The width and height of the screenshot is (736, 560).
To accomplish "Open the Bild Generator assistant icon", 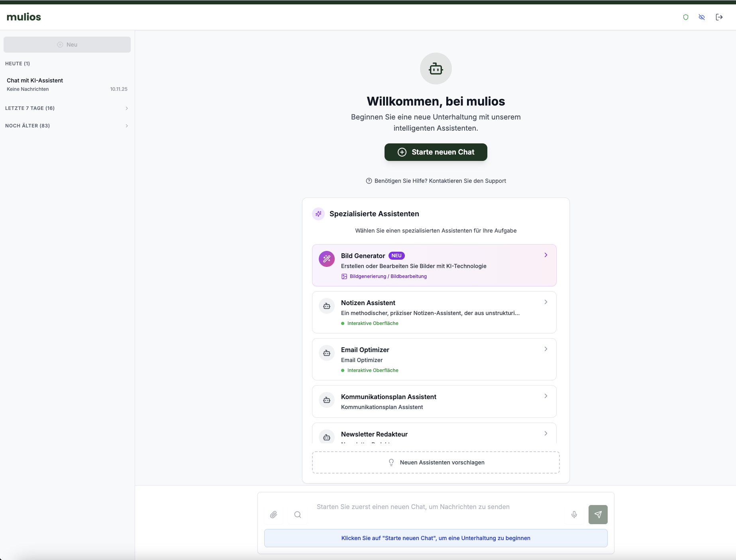I will point(326,258).
